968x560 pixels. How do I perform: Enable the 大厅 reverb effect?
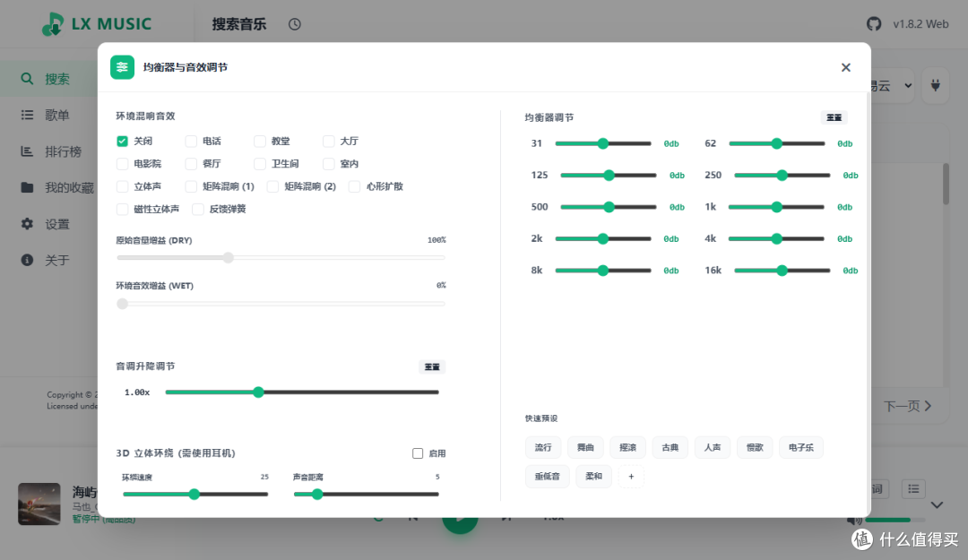(x=328, y=141)
